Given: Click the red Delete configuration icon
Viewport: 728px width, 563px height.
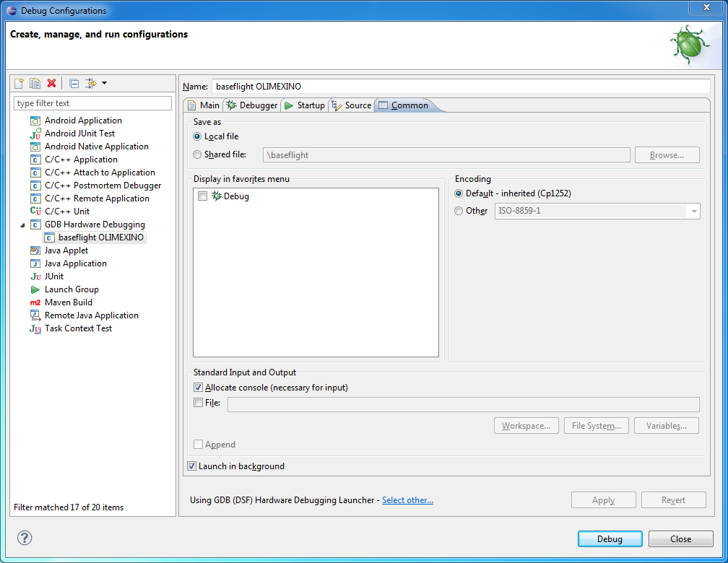Looking at the screenshot, I should coord(51,84).
